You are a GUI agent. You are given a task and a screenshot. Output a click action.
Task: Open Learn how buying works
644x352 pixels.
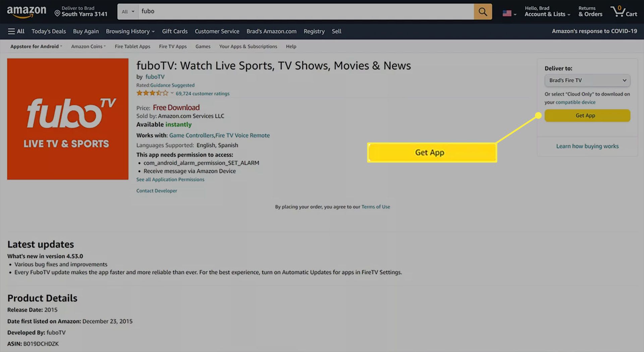[x=587, y=146]
